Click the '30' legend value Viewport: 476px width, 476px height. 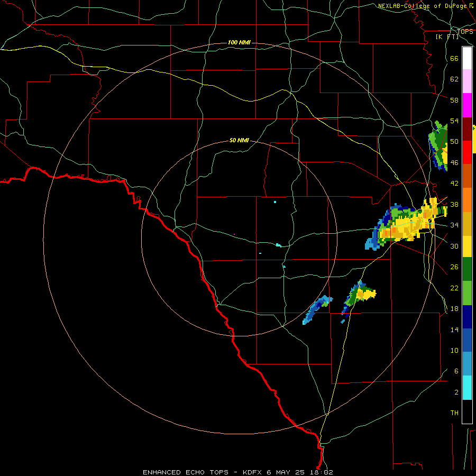(454, 246)
